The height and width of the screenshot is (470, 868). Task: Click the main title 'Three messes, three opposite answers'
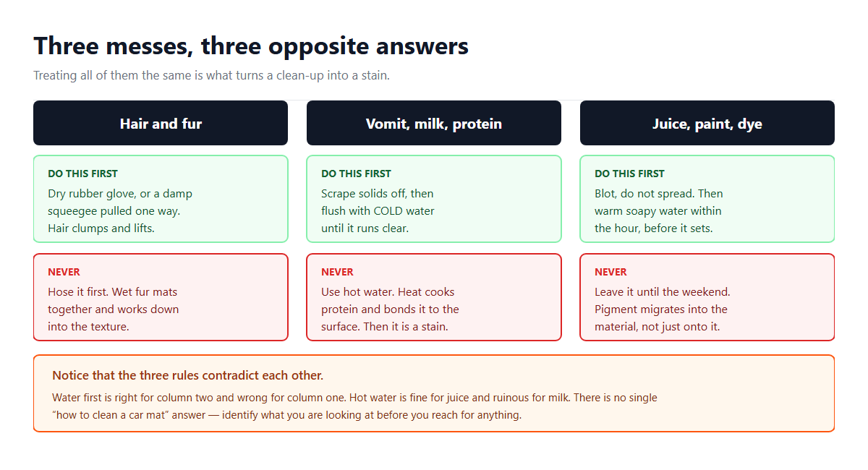pyautogui.click(x=251, y=46)
